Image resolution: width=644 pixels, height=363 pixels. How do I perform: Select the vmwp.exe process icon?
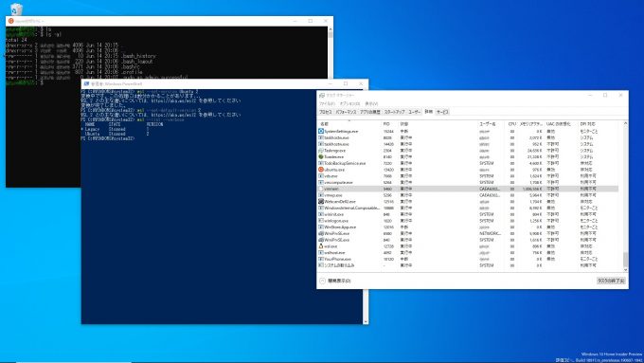click(x=321, y=195)
